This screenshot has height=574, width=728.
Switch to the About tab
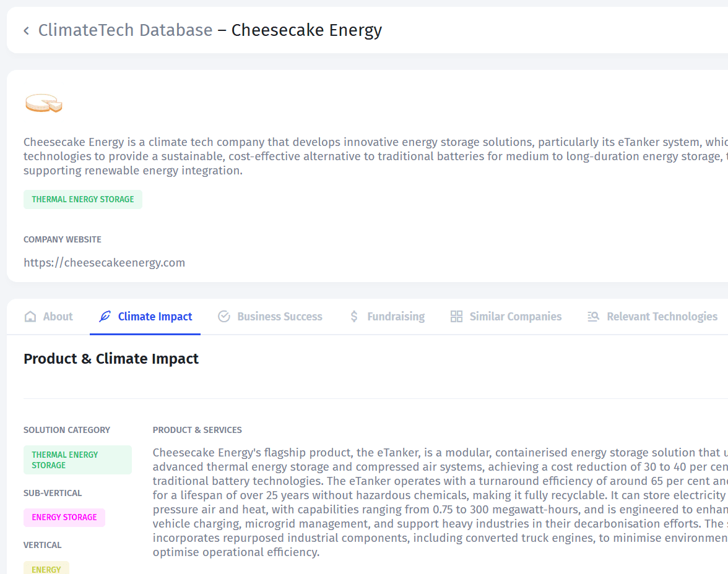tap(48, 317)
